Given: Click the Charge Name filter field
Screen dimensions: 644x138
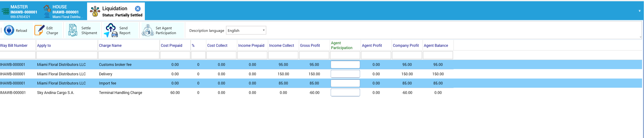Looking at the screenshot, I should coord(129,55).
